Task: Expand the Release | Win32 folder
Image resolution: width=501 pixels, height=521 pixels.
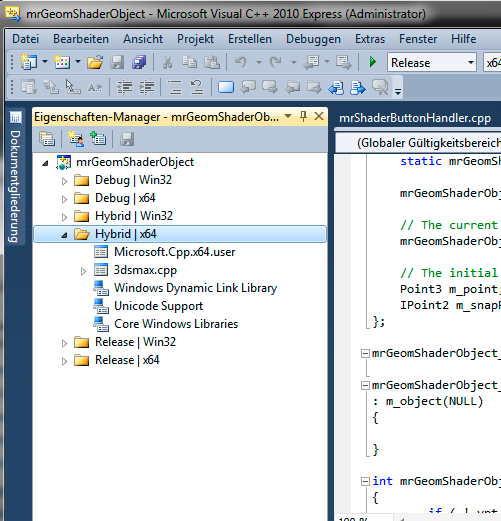Action: pyautogui.click(x=64, y=343)
